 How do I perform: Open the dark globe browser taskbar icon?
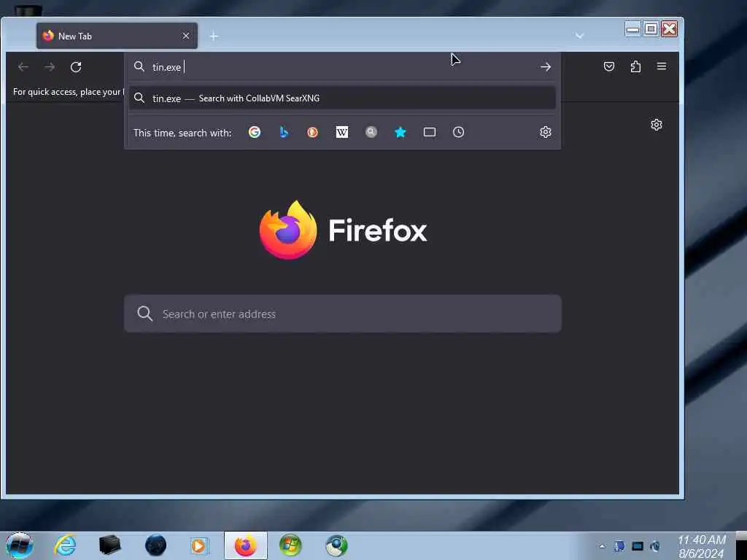[x=155, y=545]
